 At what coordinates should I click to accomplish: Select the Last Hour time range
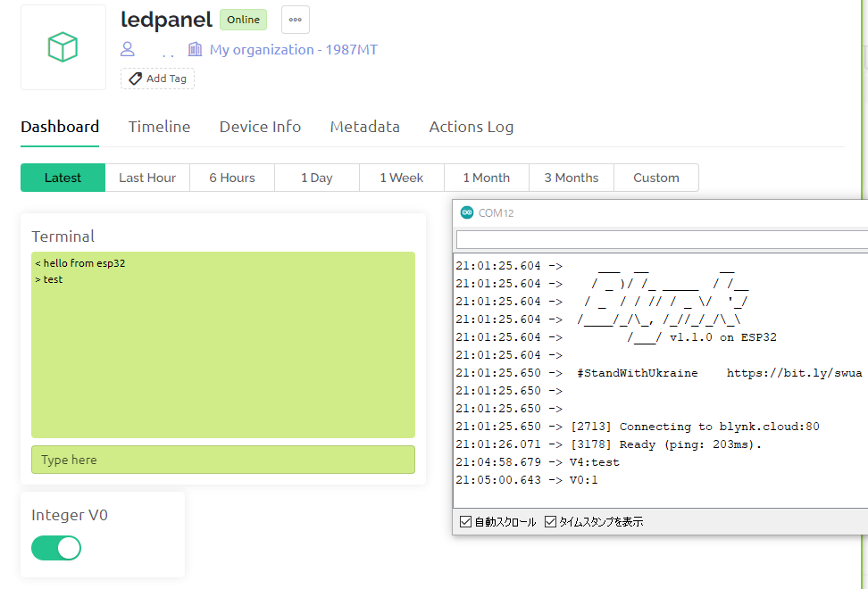pos(147,178)
